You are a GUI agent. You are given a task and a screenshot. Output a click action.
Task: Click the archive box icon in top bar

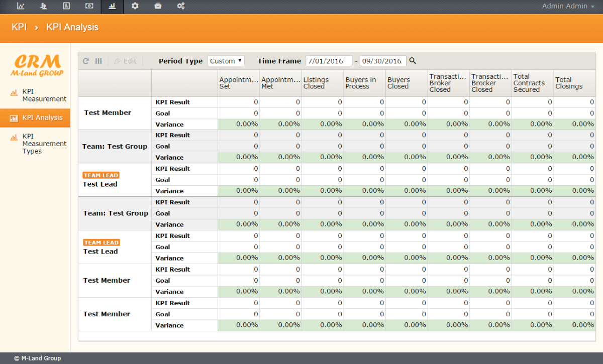(158, 6)
